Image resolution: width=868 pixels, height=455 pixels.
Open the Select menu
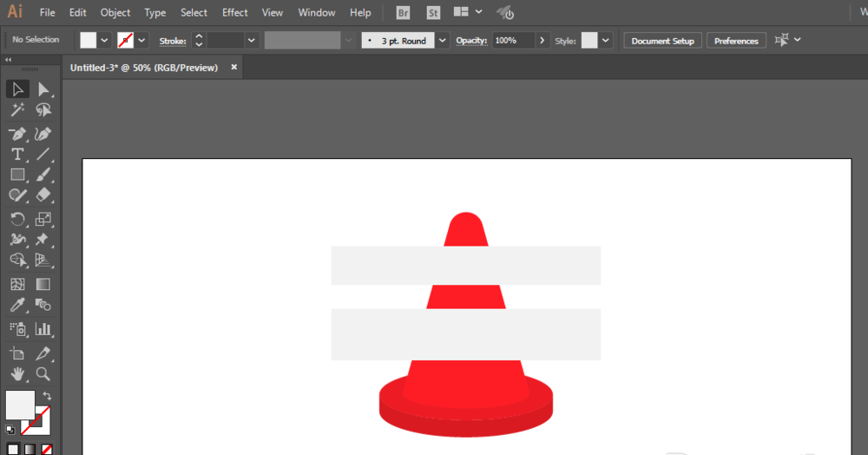tap(194, 13)
